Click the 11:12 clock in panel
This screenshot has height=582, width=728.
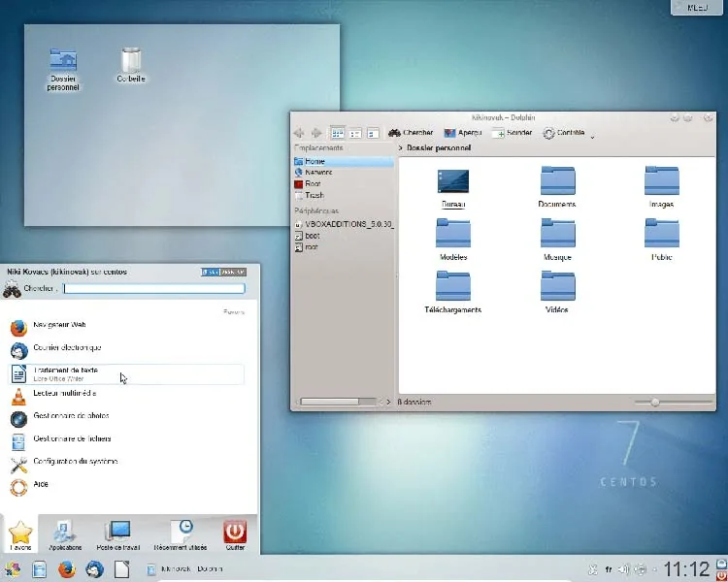(686, 569)
